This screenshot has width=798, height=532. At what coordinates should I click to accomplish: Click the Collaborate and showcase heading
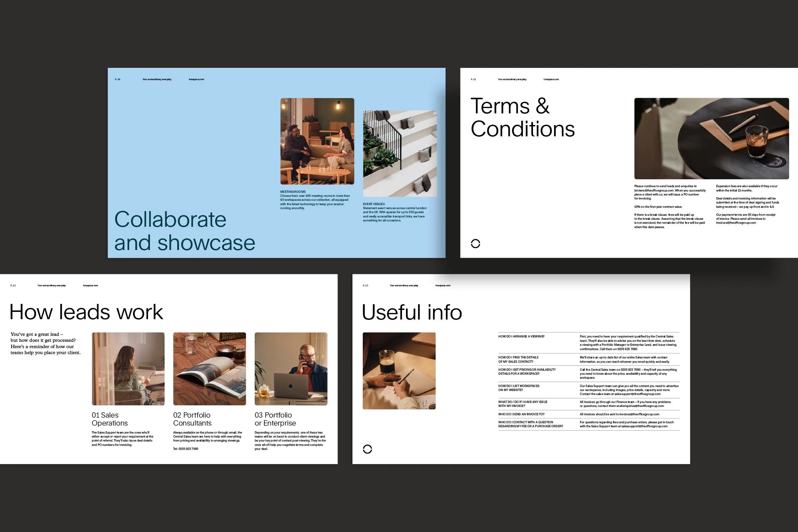pos(184,231)
